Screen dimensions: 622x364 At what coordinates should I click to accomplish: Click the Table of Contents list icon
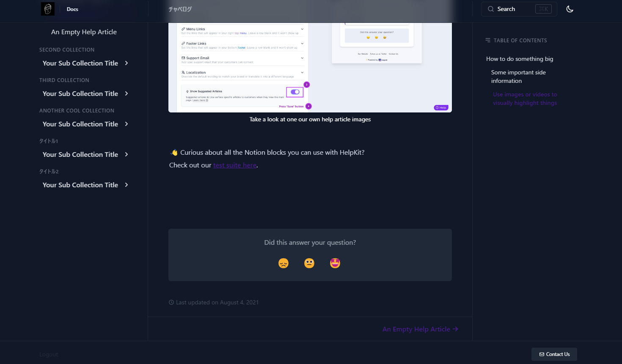(x=488, y=40)
